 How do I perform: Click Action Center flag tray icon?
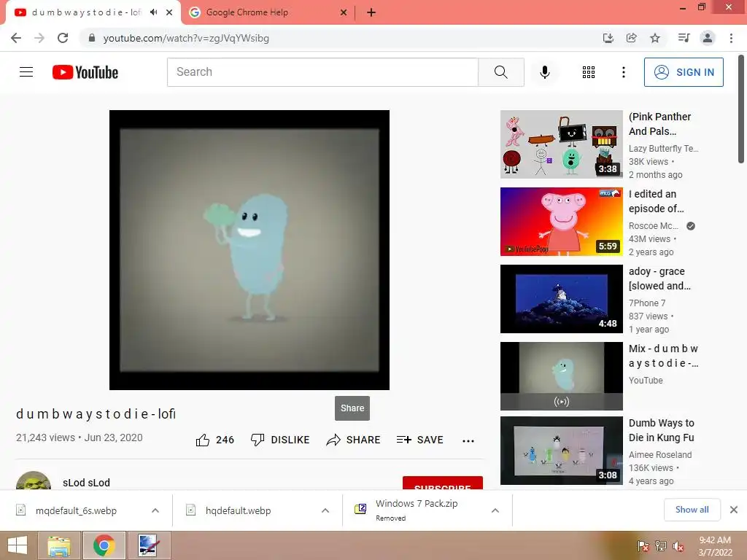pyautogui.click(x=643, y=545)
